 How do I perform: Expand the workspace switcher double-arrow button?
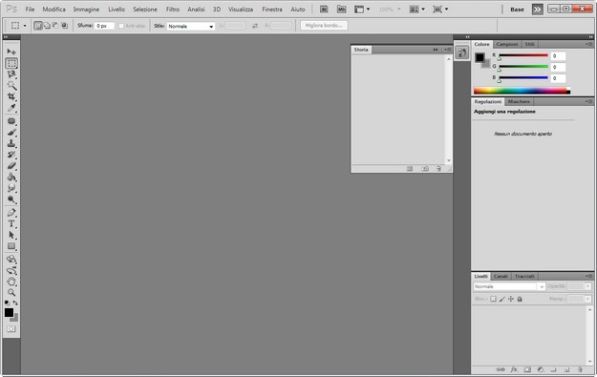click(537, 10)
